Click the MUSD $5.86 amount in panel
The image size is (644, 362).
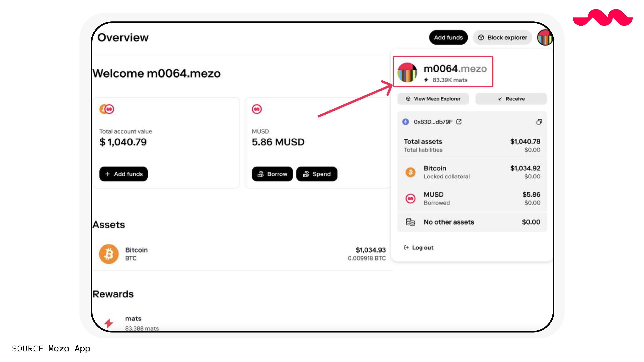[531, 195]
